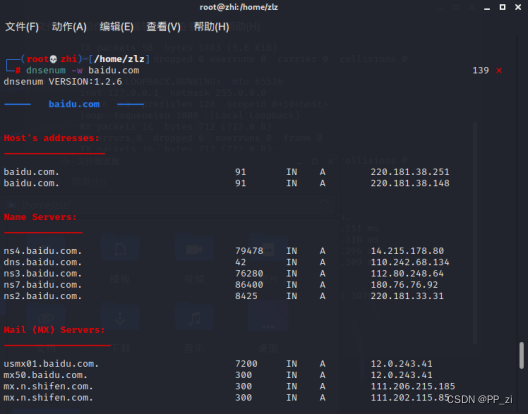528x415 pixels.
Task: Click IP address 14.215.178.80
Action: [407, 251]
